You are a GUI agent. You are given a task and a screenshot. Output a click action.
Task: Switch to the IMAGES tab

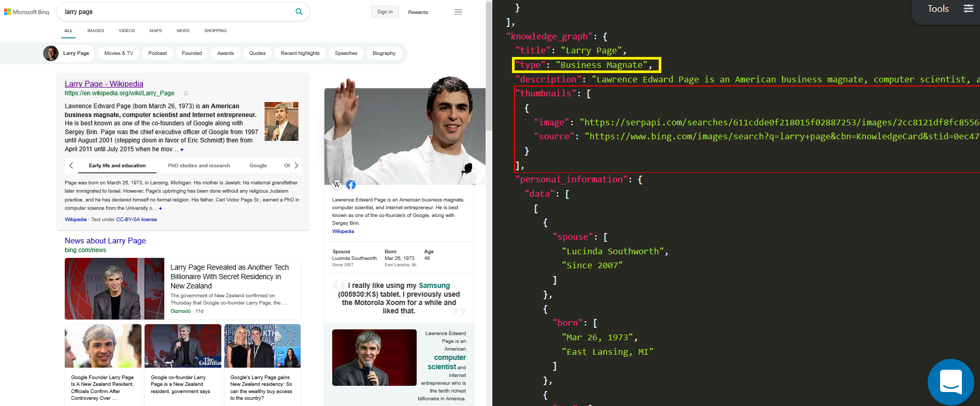95,31
